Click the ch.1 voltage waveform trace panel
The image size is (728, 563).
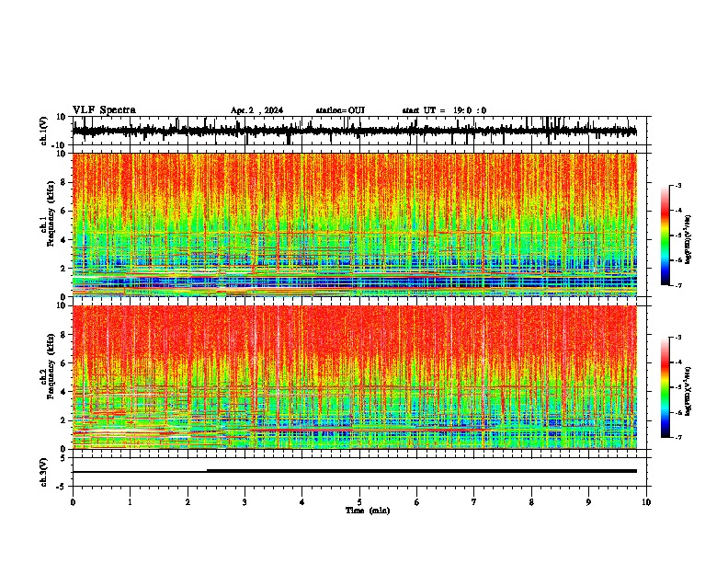pos(358,131)
